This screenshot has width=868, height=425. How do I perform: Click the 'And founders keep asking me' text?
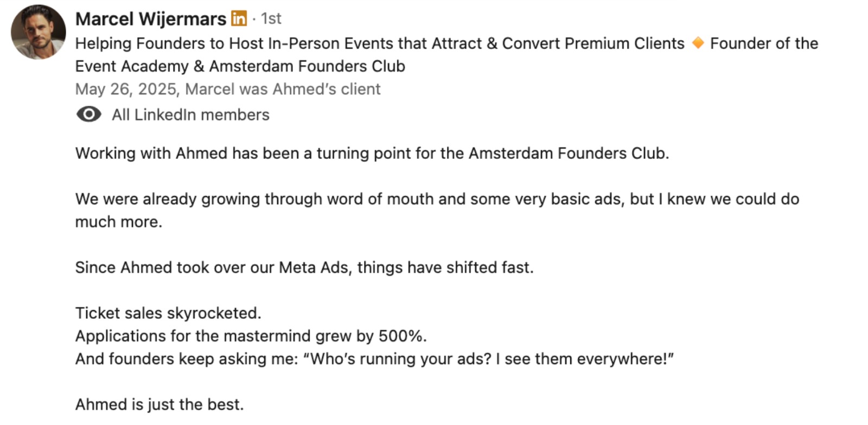coord(187,359)
